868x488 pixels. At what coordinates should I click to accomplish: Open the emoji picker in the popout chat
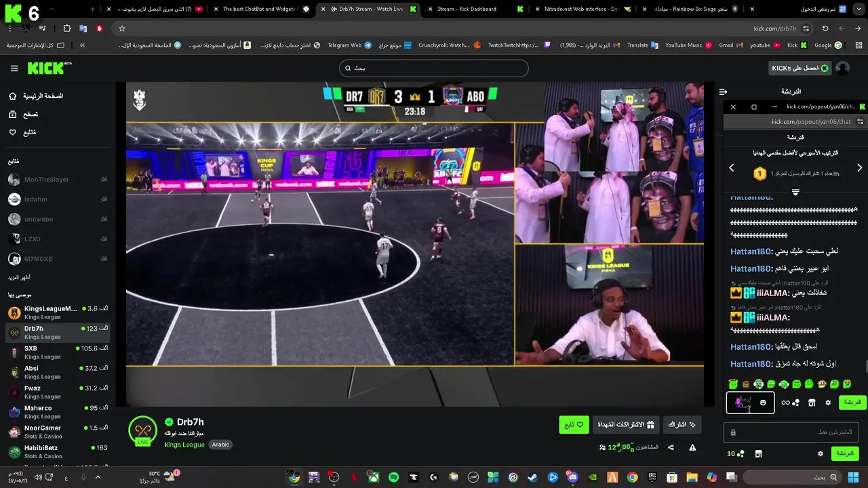[x=763, y=403]
